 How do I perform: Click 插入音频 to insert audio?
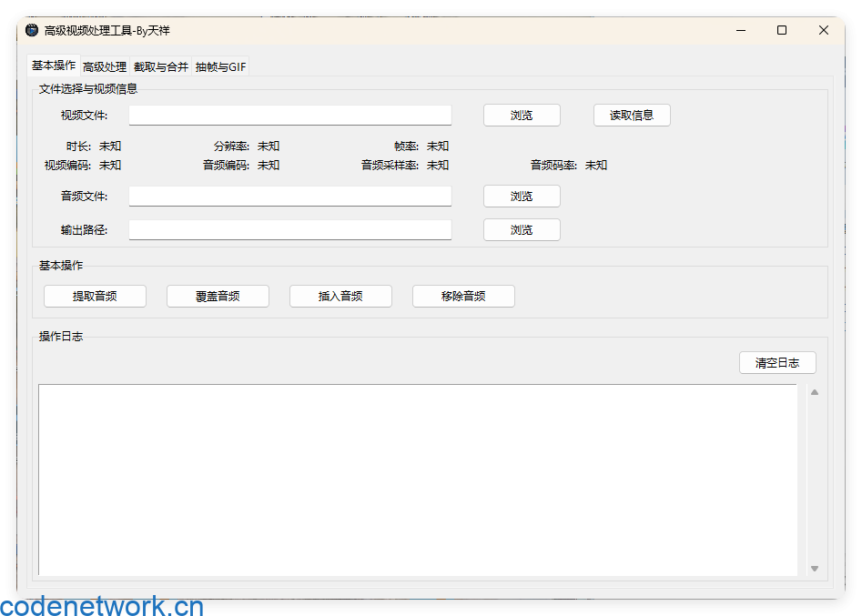click(x=340, y=296)
